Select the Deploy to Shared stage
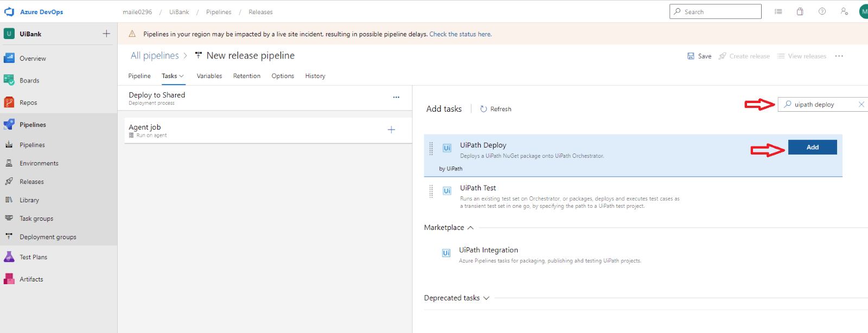The height and width of the screenshot is (333, 868). pos(265,98)
